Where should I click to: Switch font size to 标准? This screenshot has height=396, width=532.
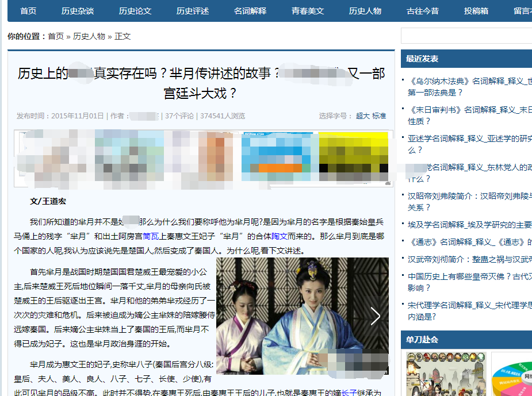379,116
